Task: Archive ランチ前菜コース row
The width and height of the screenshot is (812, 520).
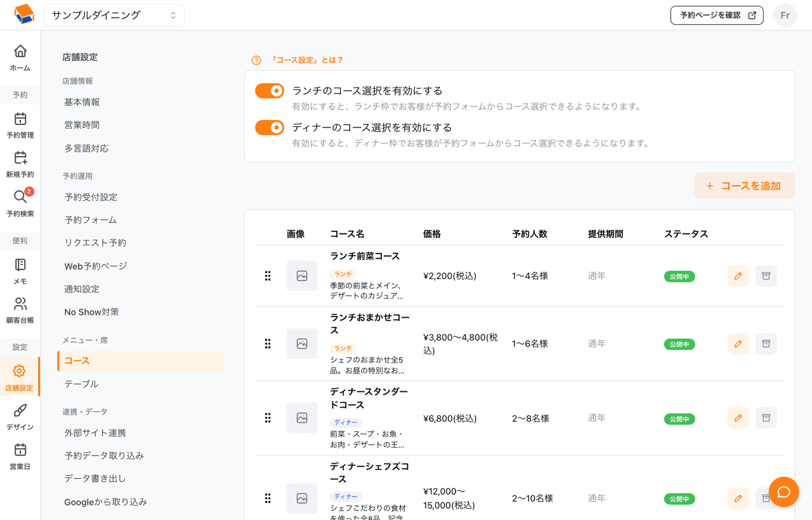Action: coord(766,276)
